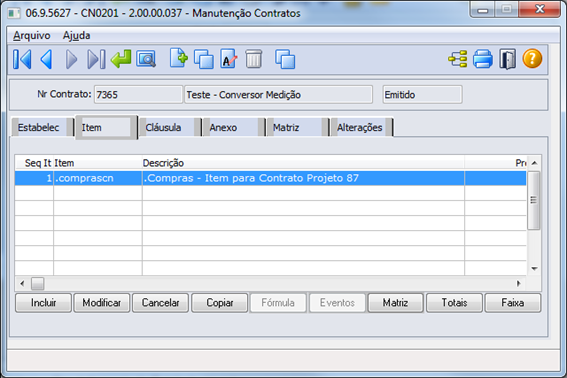Go to first contract record
Image resolution: width=567 pixels, height=378 pixels.
22,59
